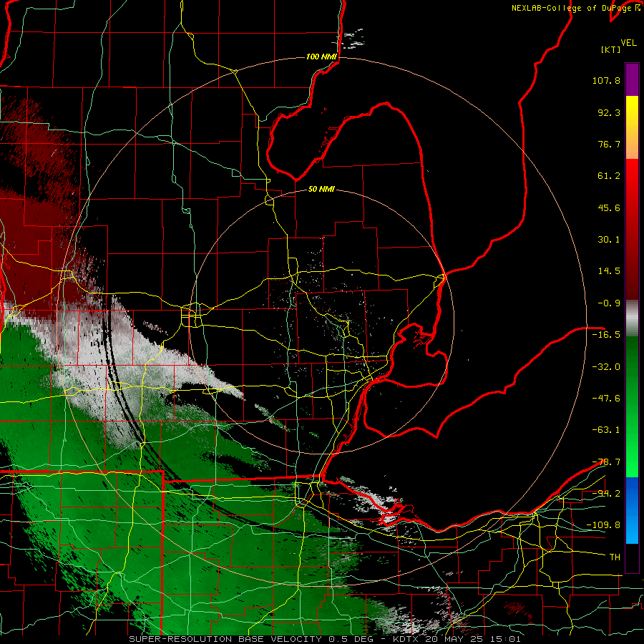Click the bright green color bar segment
This screenshot has height=644, width=644.
(632, 406)
